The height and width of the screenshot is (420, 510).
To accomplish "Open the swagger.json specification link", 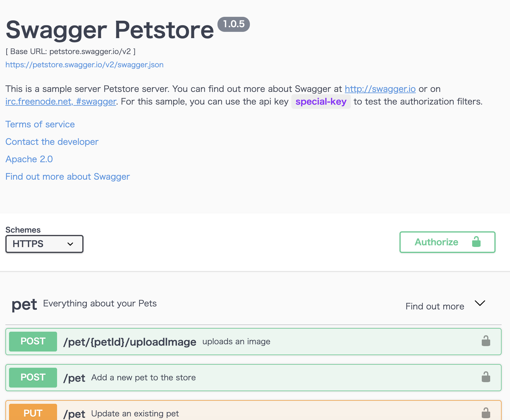I will point(84,65).
